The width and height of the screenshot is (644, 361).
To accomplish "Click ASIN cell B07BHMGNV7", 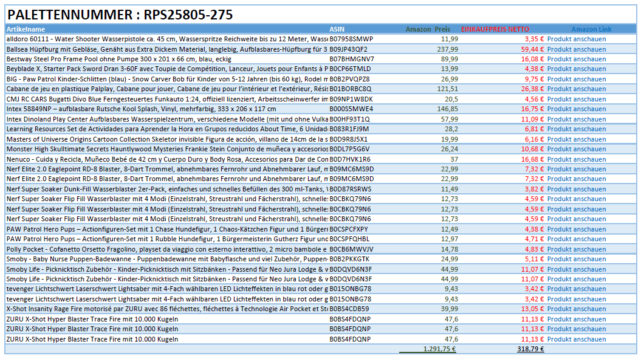I will (352, 59).
